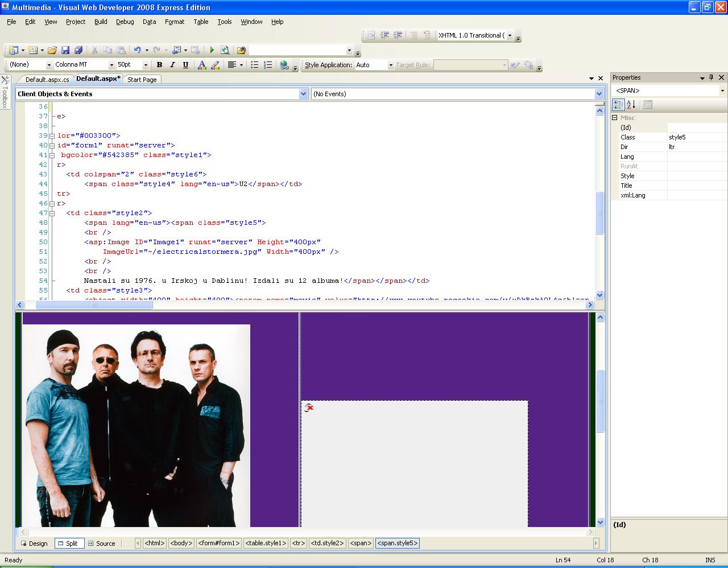
Task: Open the Table menu
Action: [x=201, y=22]
